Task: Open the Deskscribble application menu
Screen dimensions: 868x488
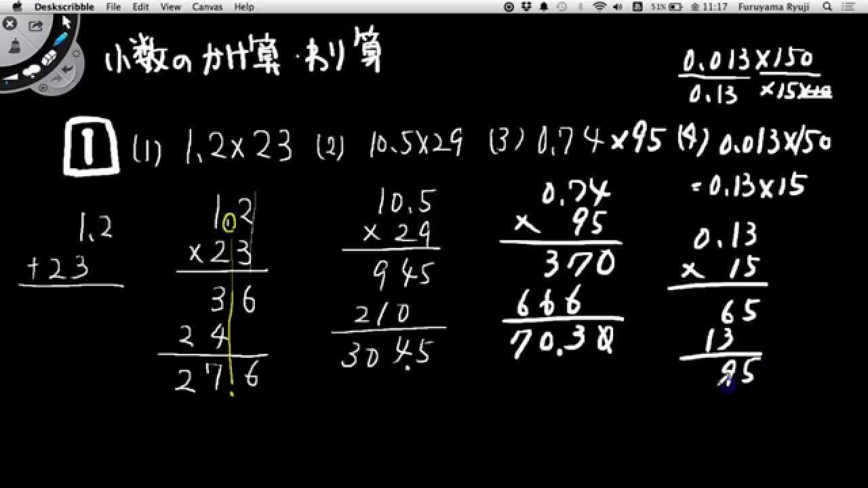Action: [x=64, y=7]
